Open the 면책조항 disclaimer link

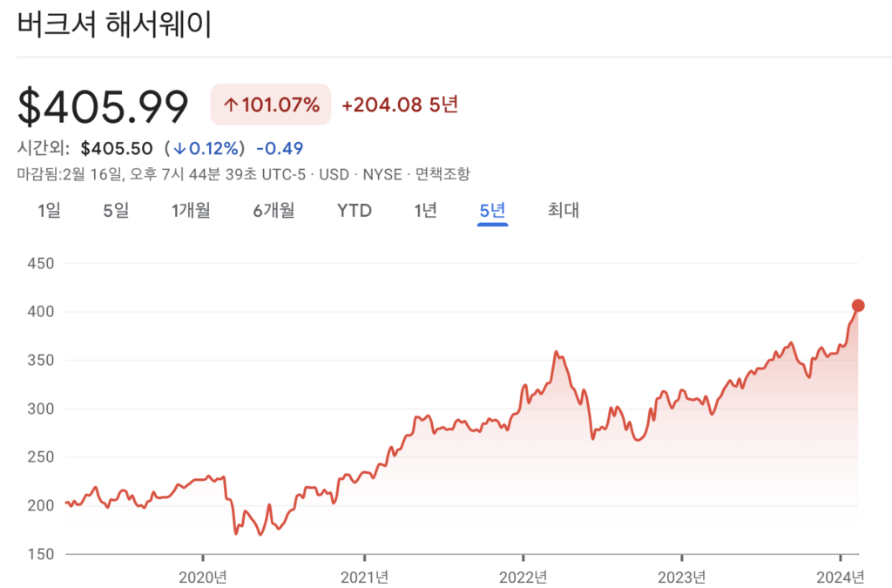coord(444,173)
